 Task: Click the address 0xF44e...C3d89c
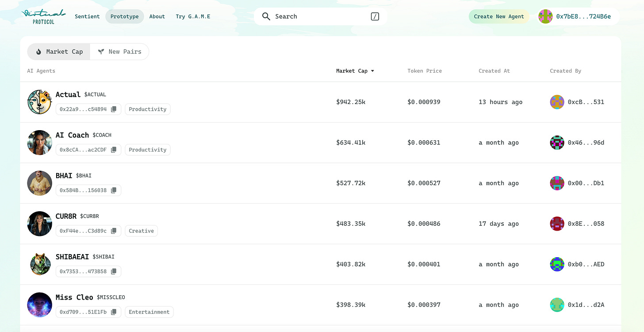pos(83,231)
